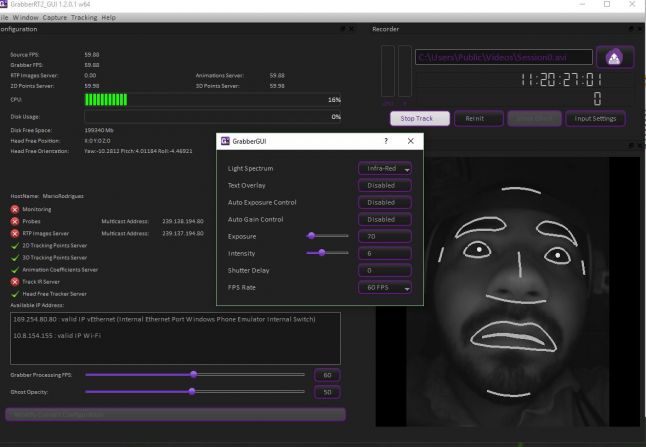Close the Recorder panel
The height and width of the screenshot is (447, 646).
640,29
